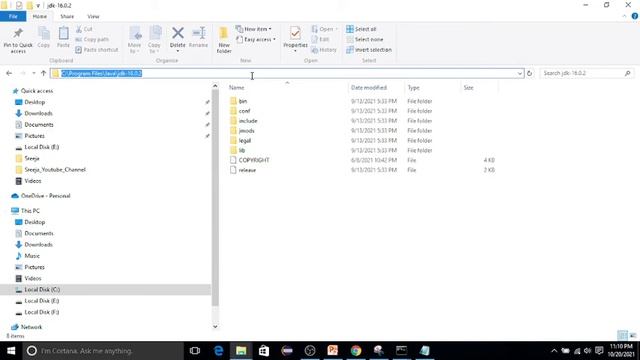Sort by Date modified column header
Viewport: 640px width, 360px height.
pos(369,87)
